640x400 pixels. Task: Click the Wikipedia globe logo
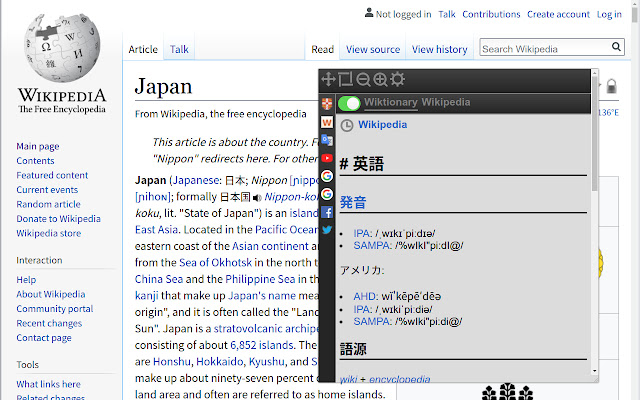tap(62, 47)
